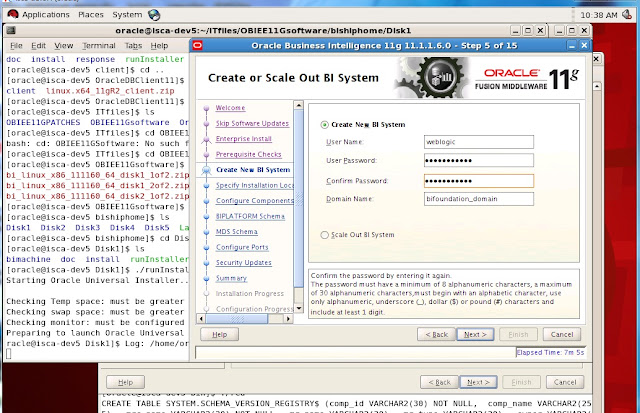This screenshot has height=413, width=640.
Task: Click the step list horizontal scroll left arrow
Action: pos(201,319)
